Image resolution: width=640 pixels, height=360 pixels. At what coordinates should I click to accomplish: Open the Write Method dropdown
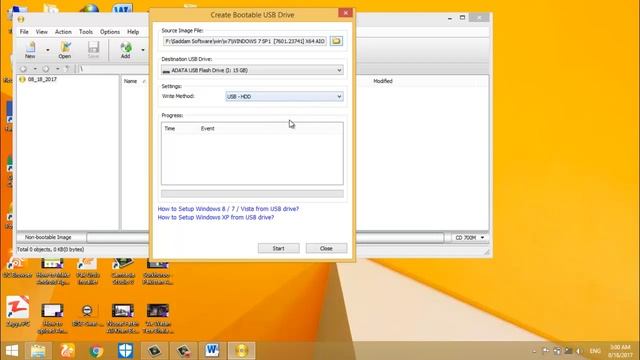tap(284, 96)
